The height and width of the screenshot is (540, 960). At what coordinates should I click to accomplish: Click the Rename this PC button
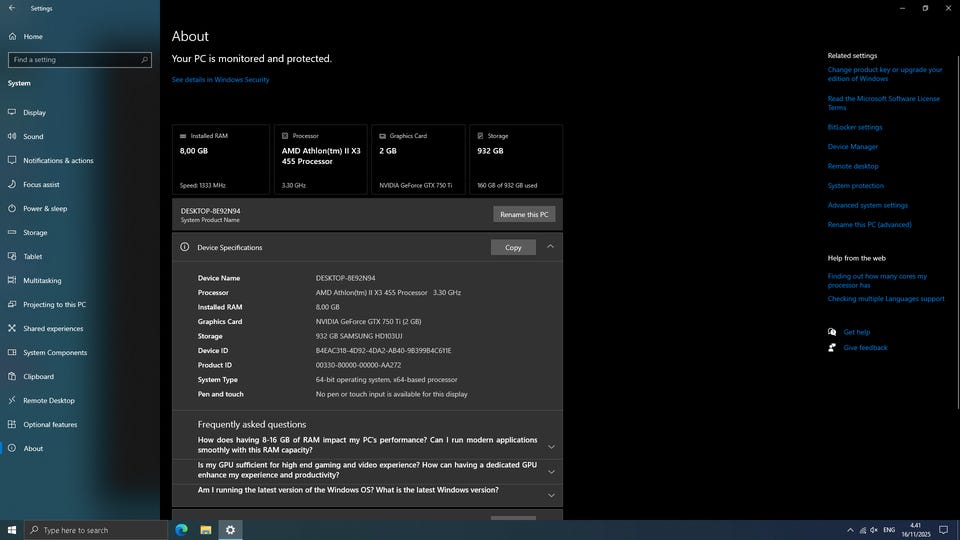(x=524, y=214)
